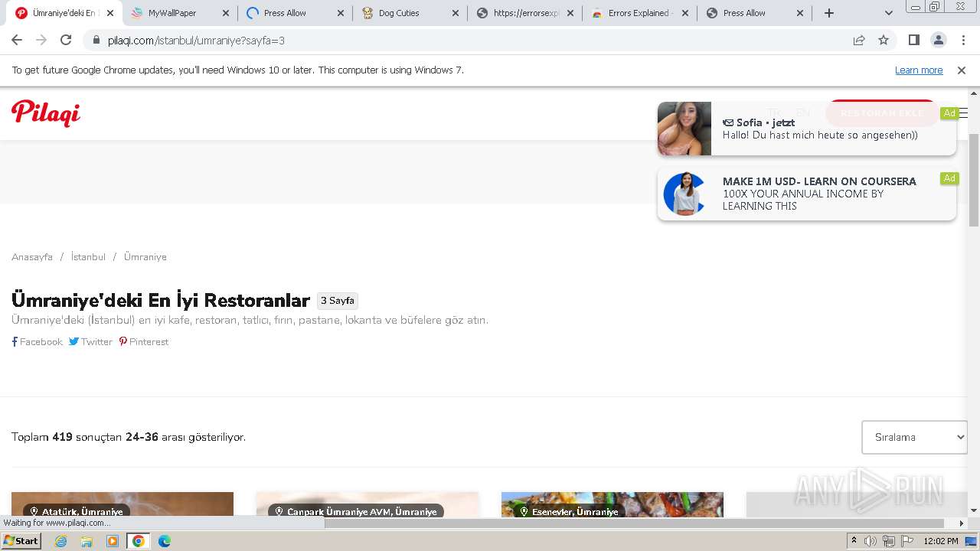
Task: Dismiss the Chrome update notice
Action: coord(962,70)
